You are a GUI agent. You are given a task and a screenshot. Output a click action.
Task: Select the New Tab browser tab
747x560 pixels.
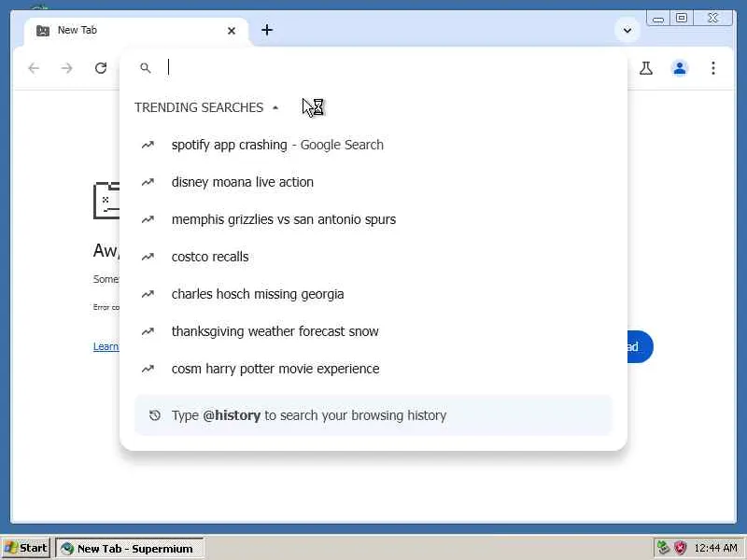click(x=136, y=31)
